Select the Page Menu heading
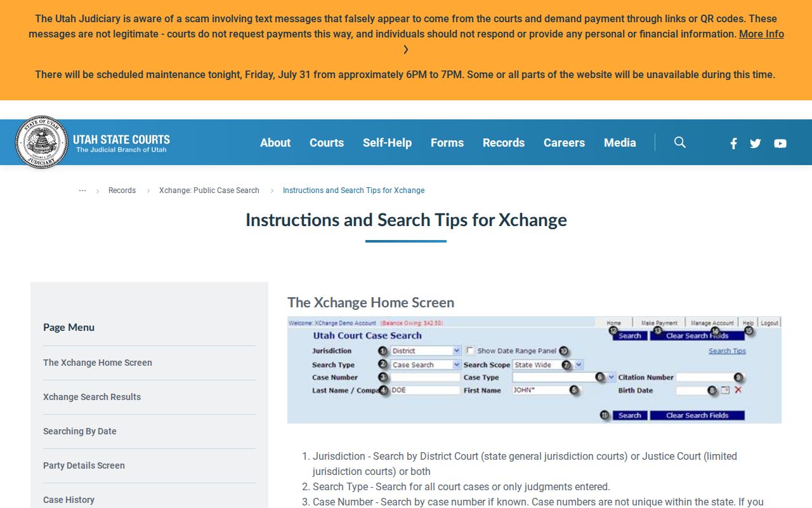This screenshot has width=812, height=508. (69, 328)
